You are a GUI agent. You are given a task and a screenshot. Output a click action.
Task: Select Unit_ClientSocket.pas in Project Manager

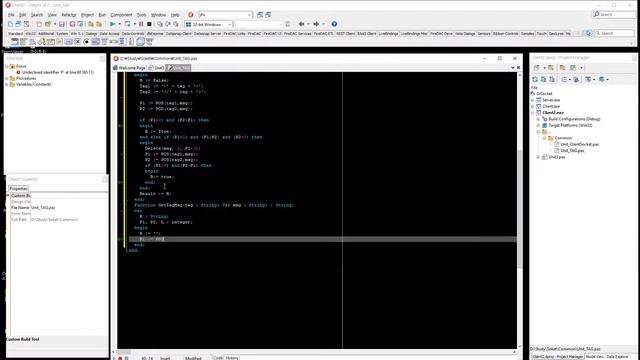579,144
